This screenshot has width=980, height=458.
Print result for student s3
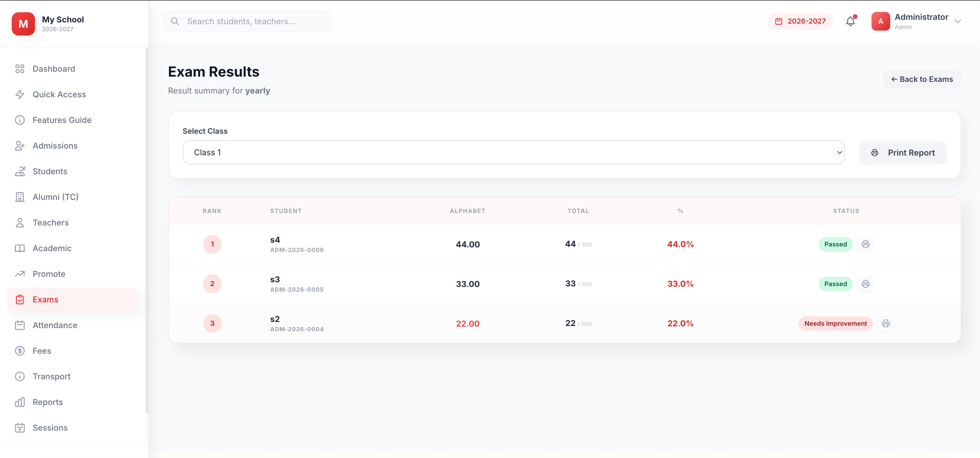[865, 284]
